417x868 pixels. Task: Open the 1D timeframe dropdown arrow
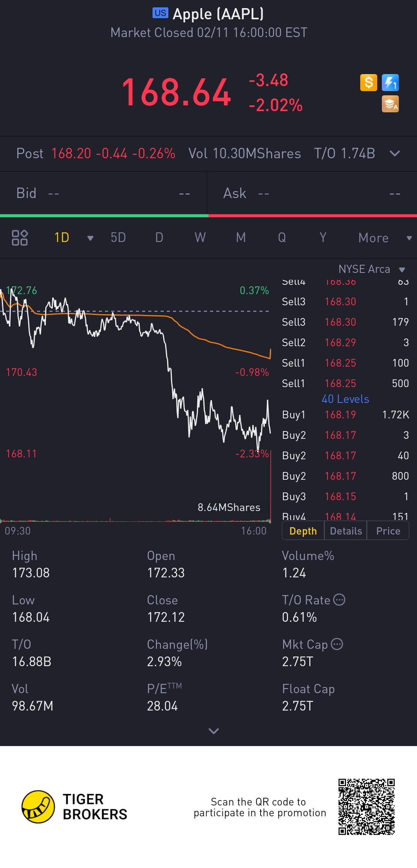point(90,238)
